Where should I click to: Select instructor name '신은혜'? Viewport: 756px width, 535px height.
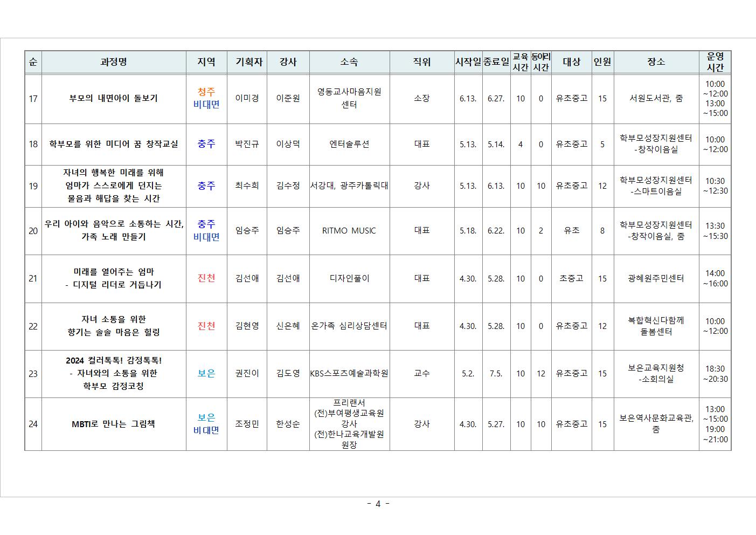coord(288,326)
